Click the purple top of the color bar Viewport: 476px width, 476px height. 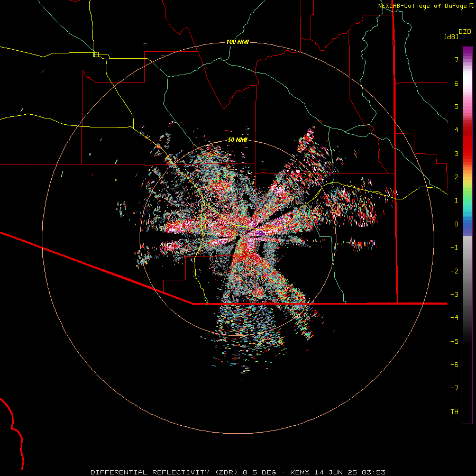coord(467,52)
